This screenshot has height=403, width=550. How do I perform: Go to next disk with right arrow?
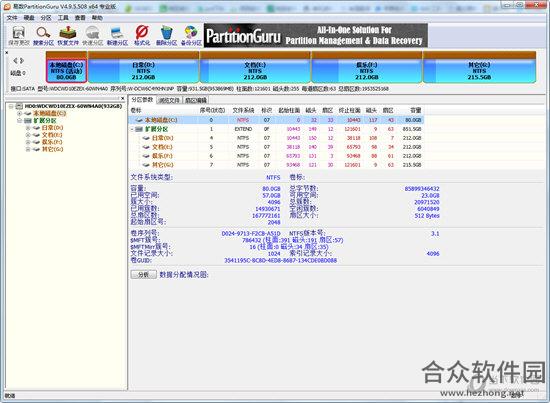click(22, 60)
